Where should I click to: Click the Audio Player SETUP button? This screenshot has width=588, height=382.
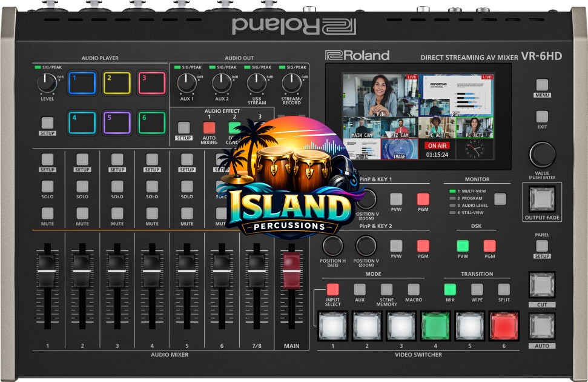[47, 123]
